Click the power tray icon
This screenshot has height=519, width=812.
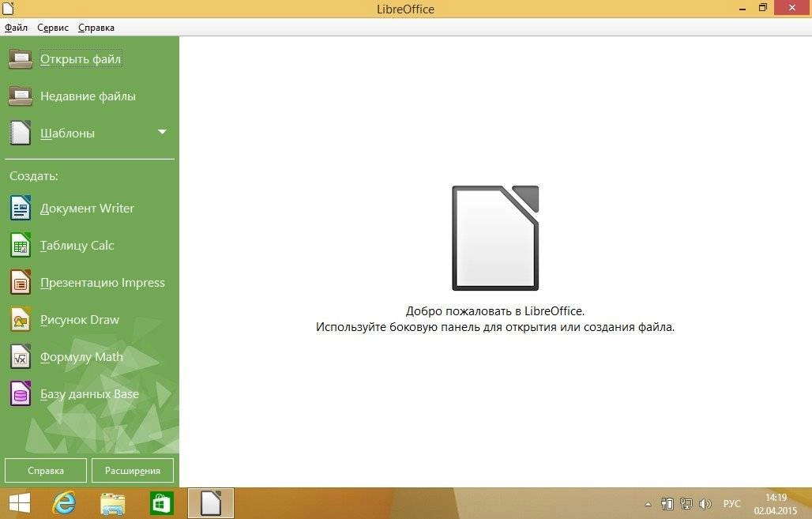[667, 504]
